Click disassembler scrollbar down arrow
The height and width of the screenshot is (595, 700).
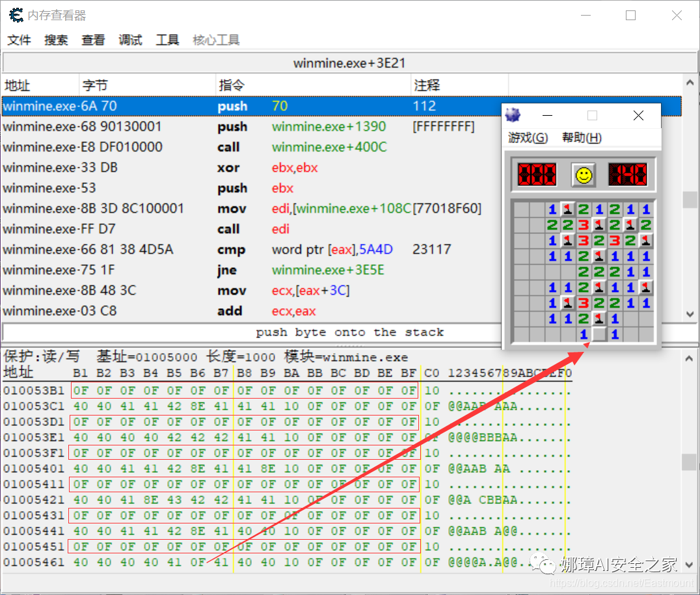click(690, 314)
